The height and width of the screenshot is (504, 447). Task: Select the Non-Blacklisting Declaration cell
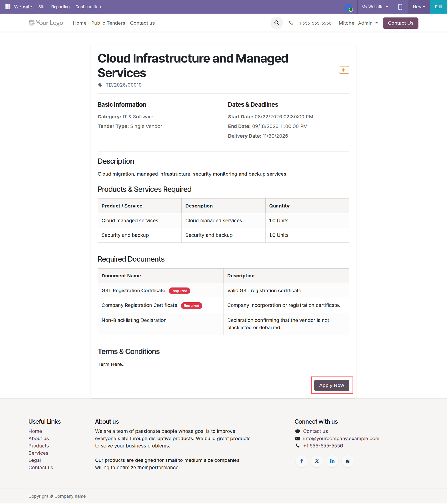[x=160, y=324]
